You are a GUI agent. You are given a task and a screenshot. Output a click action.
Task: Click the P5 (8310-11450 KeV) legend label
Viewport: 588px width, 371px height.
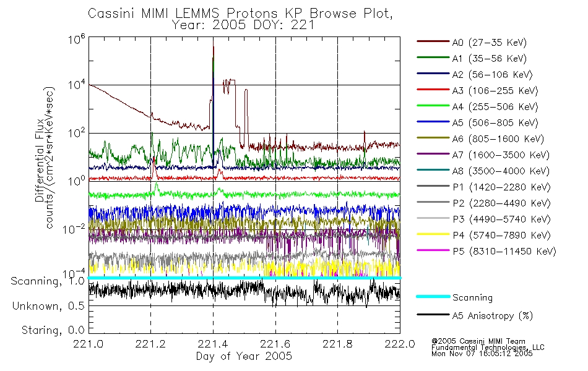504,252
